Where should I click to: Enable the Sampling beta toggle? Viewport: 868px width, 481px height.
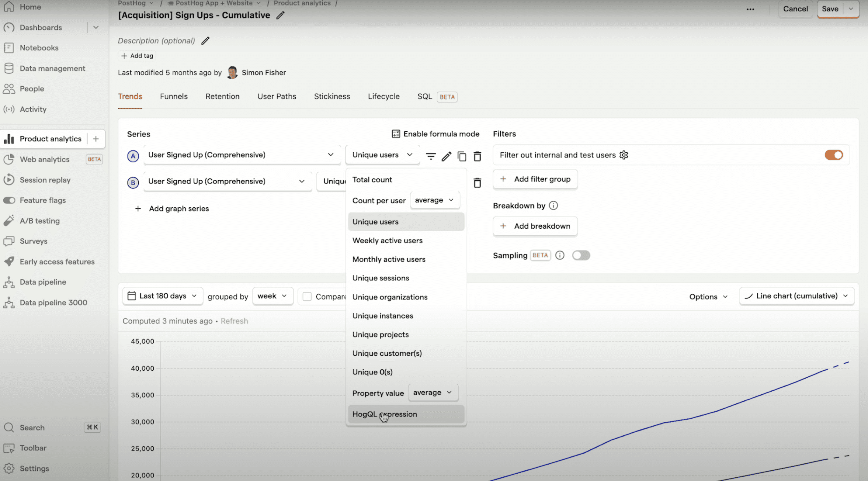click(x=581, y=255)
